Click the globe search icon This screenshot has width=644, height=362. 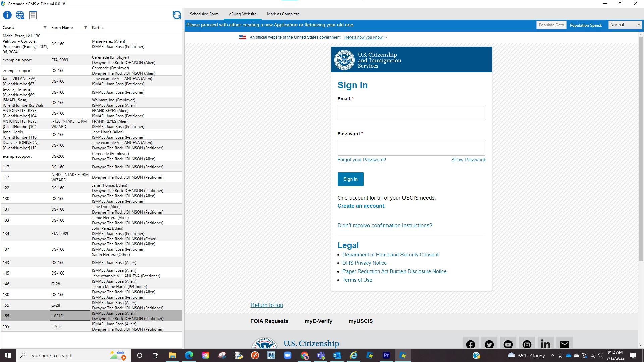click(20, 15)
